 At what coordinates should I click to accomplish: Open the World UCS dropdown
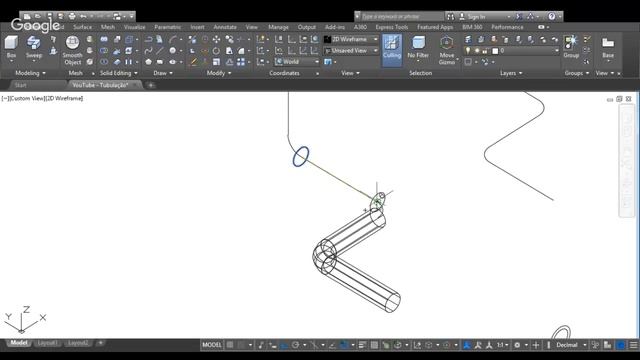297,62
